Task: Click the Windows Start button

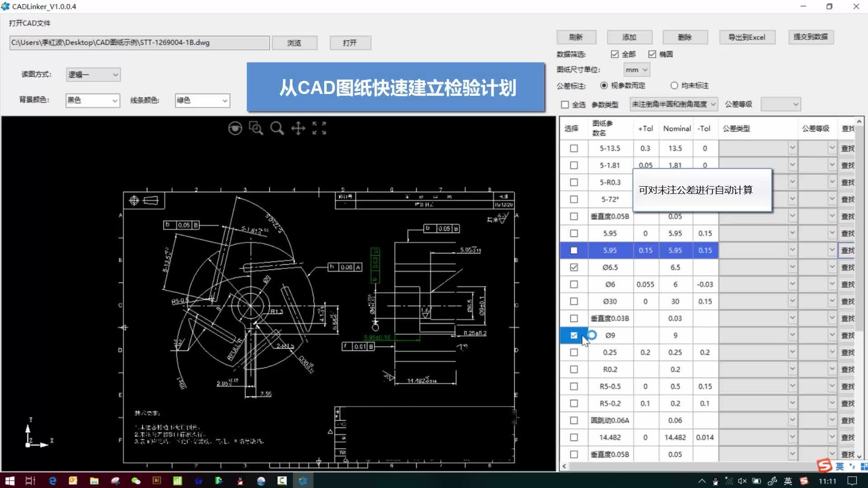Action: click(9, 480)
